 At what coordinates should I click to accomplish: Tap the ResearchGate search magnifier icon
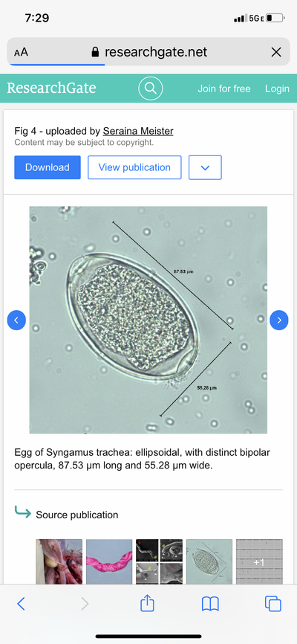click(x=151, y=88)
